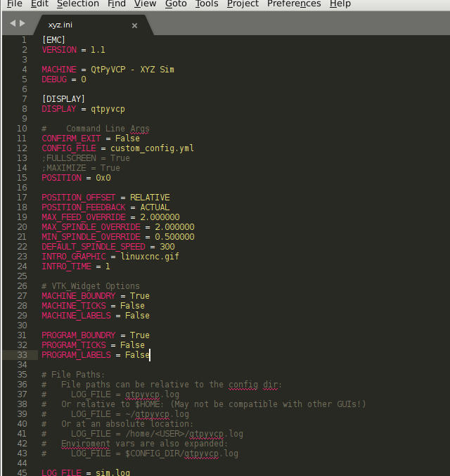This screenshot has height=476, width=450.
Task: Click the PROGRAM_LABELS key
Action: coord(76,355)
